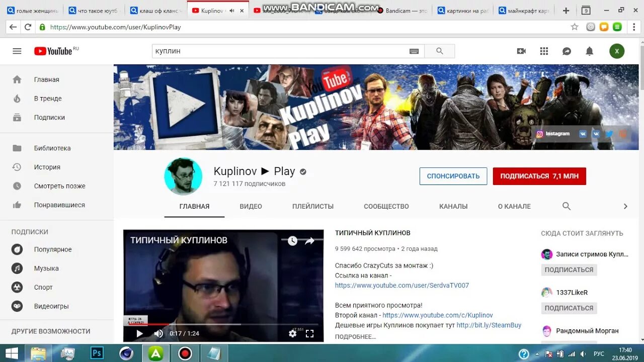Open the bit.ly/SteamBuy link

(x=489, y=325)
